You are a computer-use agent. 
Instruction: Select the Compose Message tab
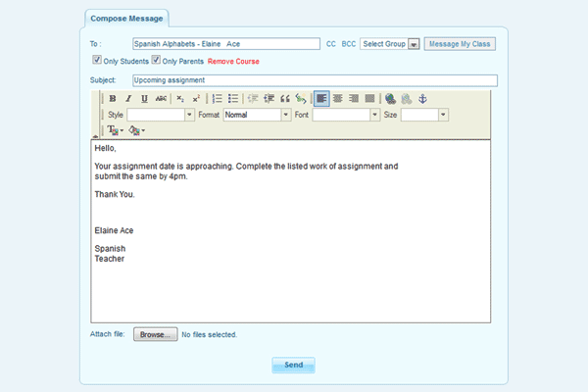125,18
